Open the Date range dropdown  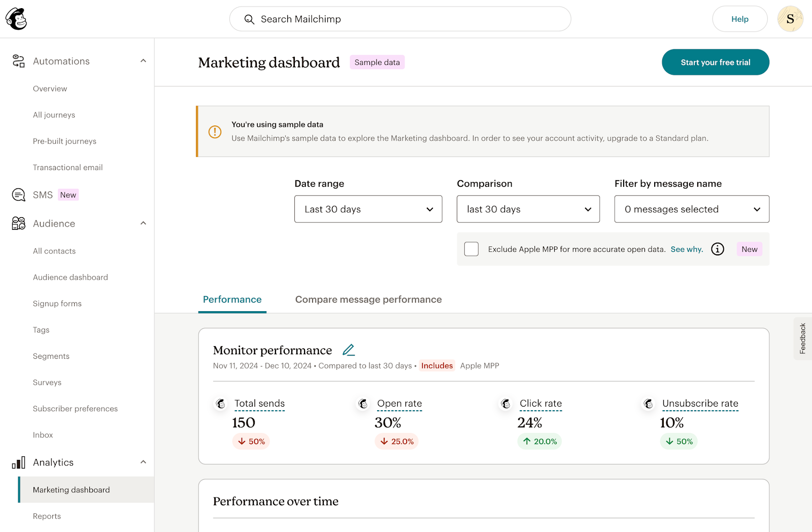pos(368,209)
